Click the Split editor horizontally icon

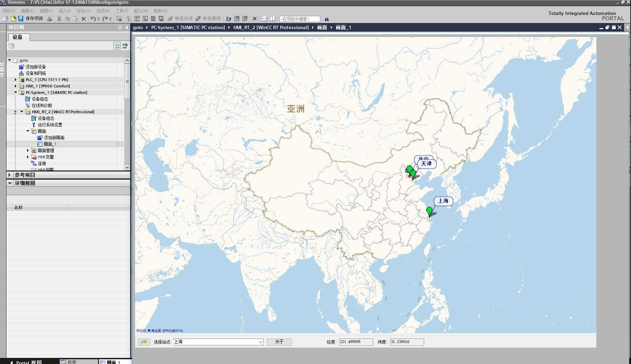[x=265, y=19]
